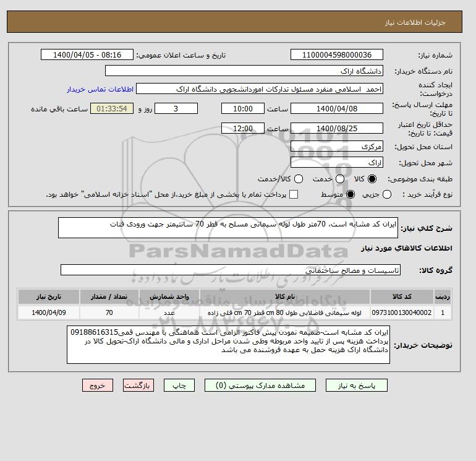Screen dimensions: 476x461
Task: Click the buyer name field دانشگاه اراک
Action: 244,71
